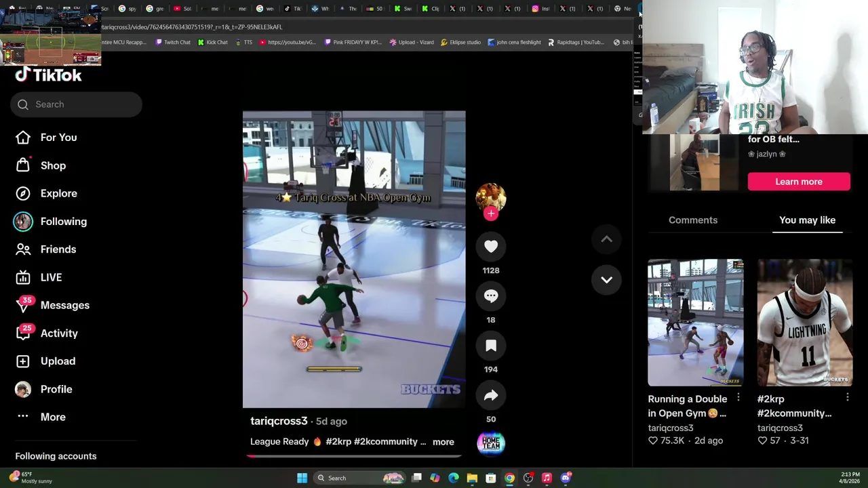The image size is (868, 488).
Task: Click the browser address bar URL
Action: coord(192,27)
